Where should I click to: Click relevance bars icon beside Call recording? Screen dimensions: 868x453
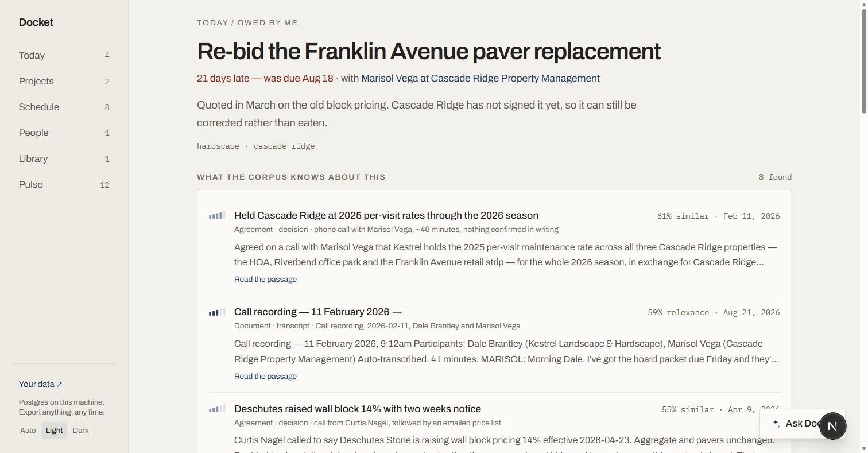pyautogui.click(x=217, y=313)
